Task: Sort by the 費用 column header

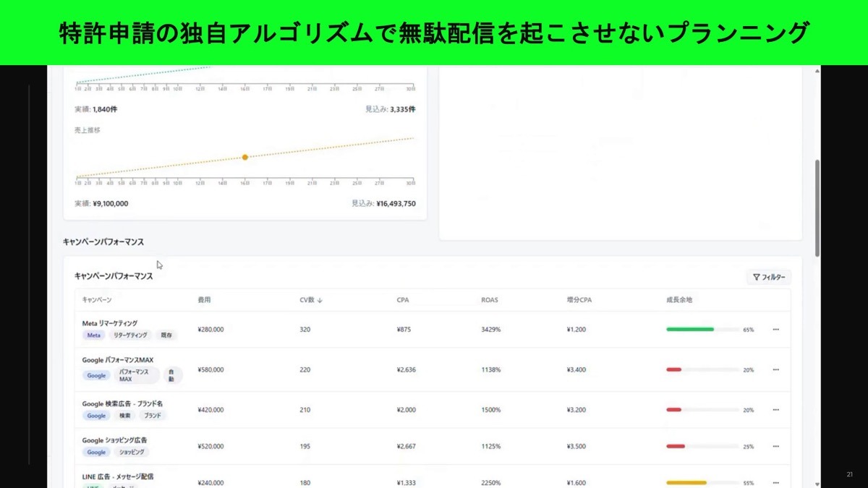Action: point(204,300)
